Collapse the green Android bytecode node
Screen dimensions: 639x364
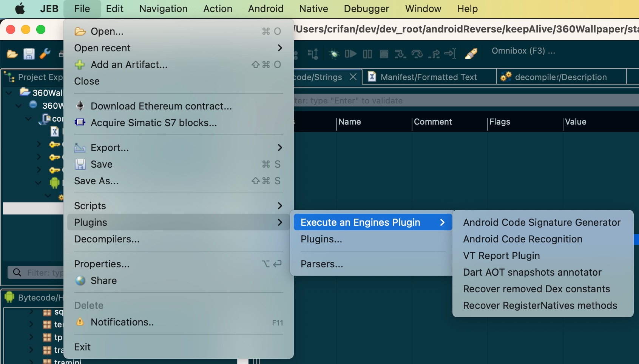38,183
